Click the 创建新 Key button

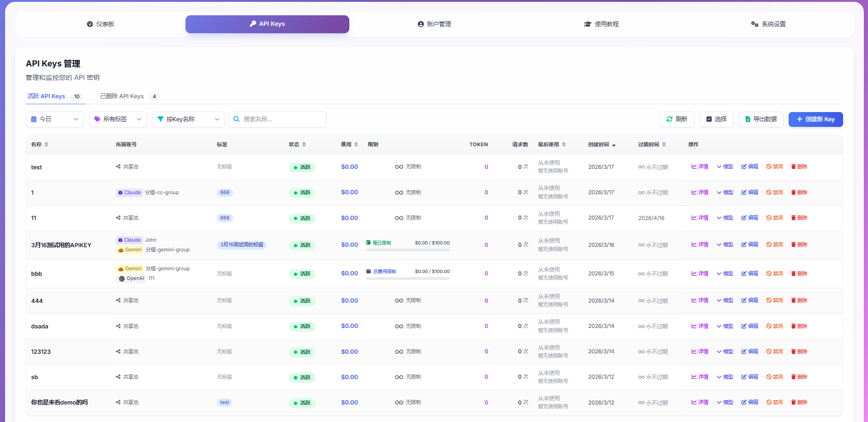coord(815,119)
